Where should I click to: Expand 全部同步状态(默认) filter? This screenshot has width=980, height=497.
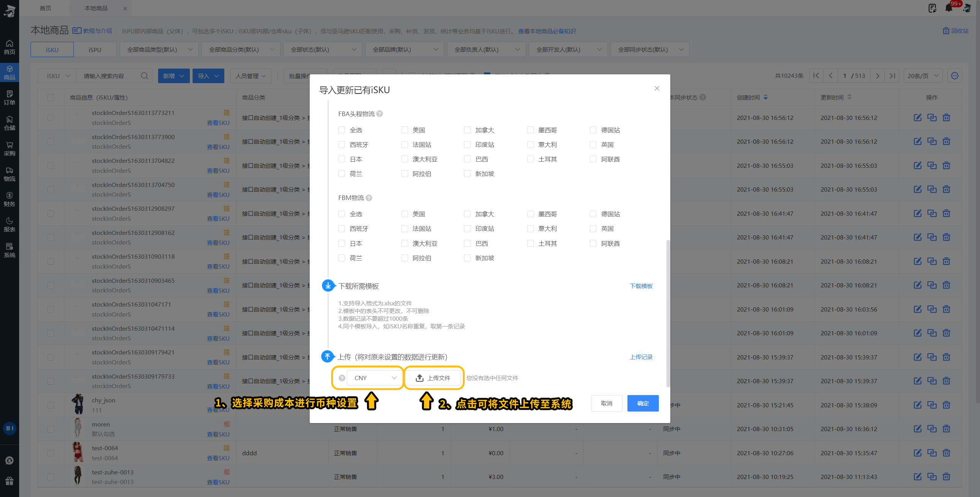[650, 49]
